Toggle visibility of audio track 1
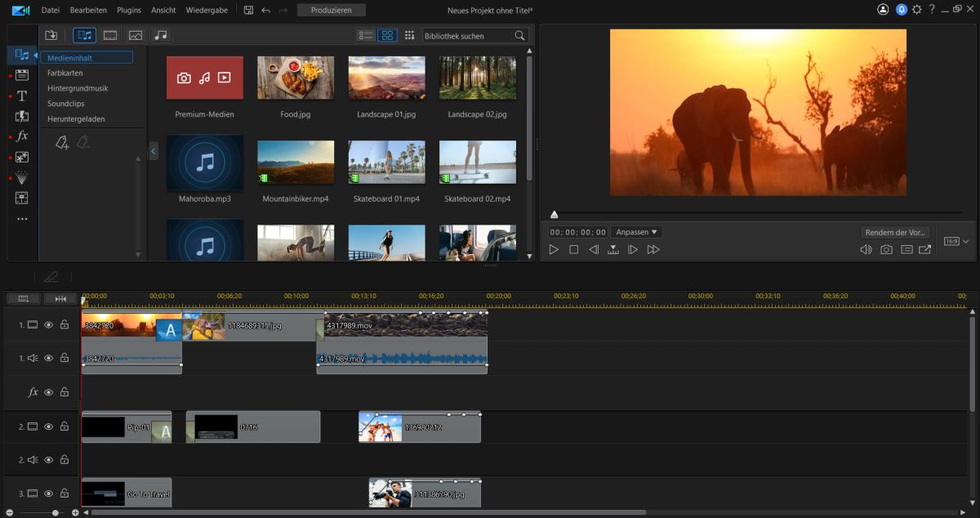 [48, 358]
